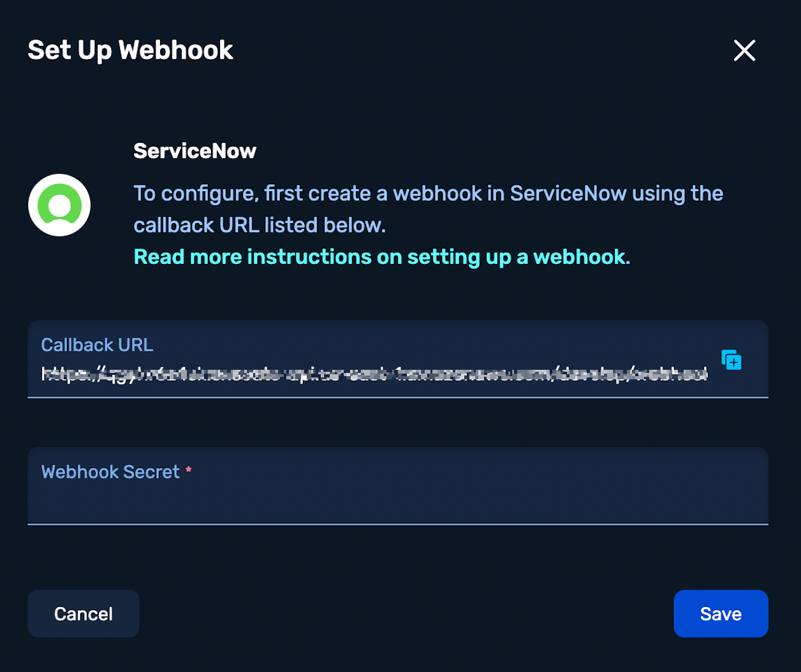Open the webhook setup instructions link
Screen dimensions: 801x672
[381, 257]
